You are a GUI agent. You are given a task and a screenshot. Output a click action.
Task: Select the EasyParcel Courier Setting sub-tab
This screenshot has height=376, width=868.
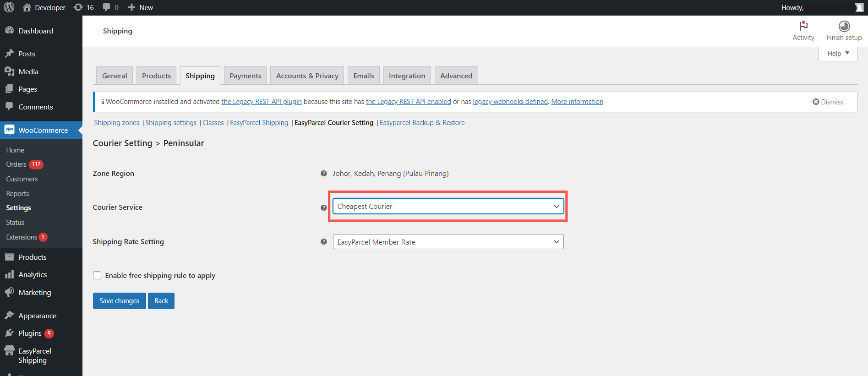[x=334, y=123]
